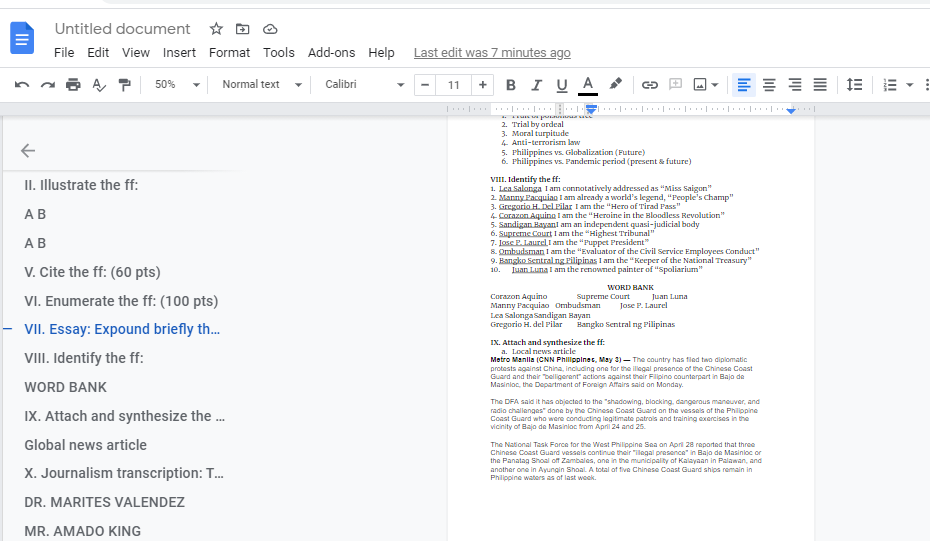Open line spacing options

pos(855,85)
